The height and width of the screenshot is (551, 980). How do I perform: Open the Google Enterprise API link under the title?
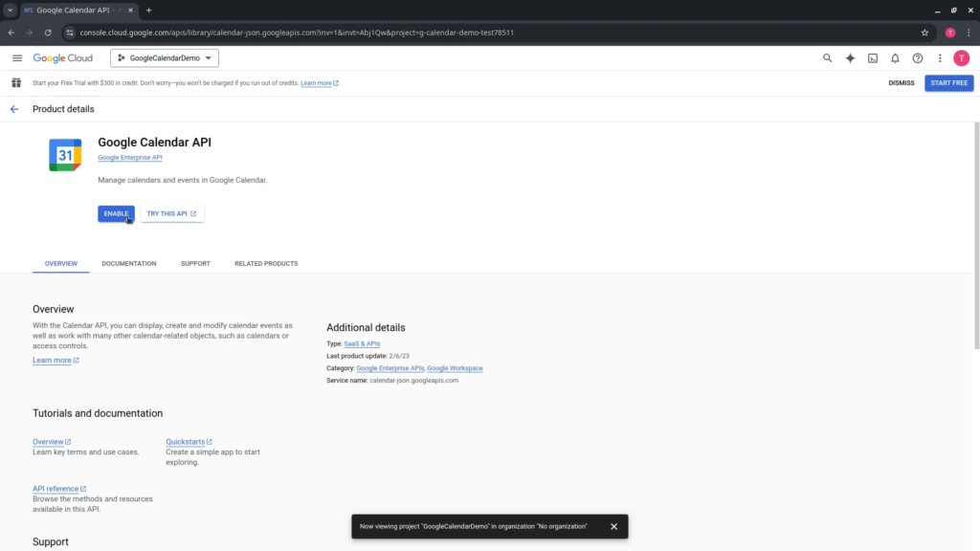click(130, 158)
